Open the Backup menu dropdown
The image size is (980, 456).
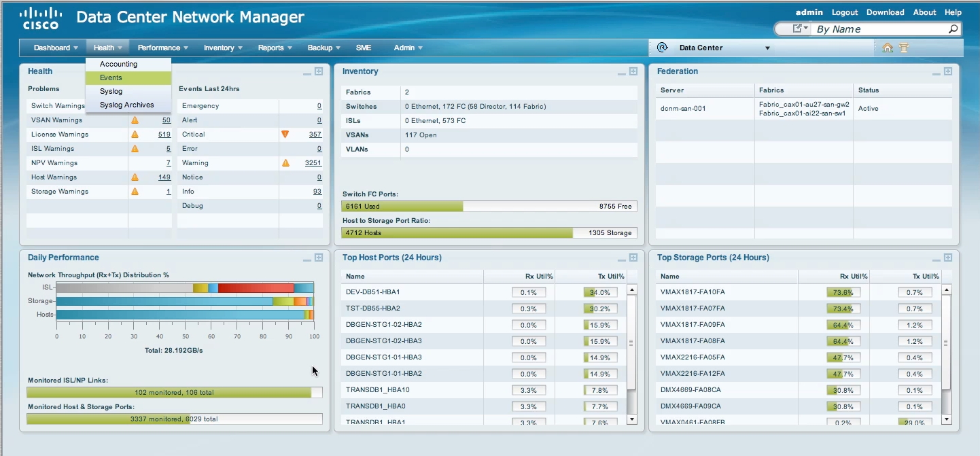[x=324, y=48]
